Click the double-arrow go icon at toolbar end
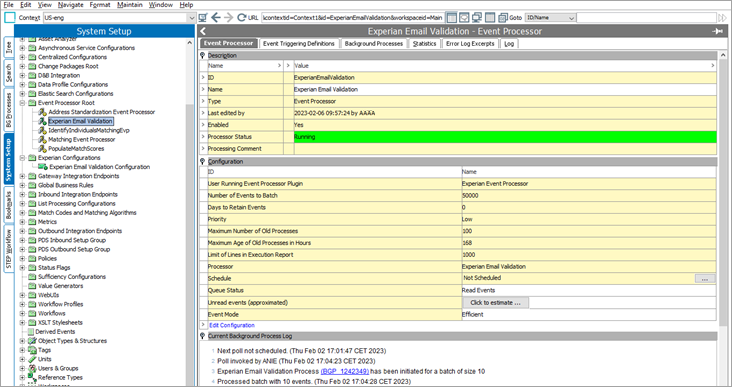Viewport: 732px width, 387px height. 722,18
